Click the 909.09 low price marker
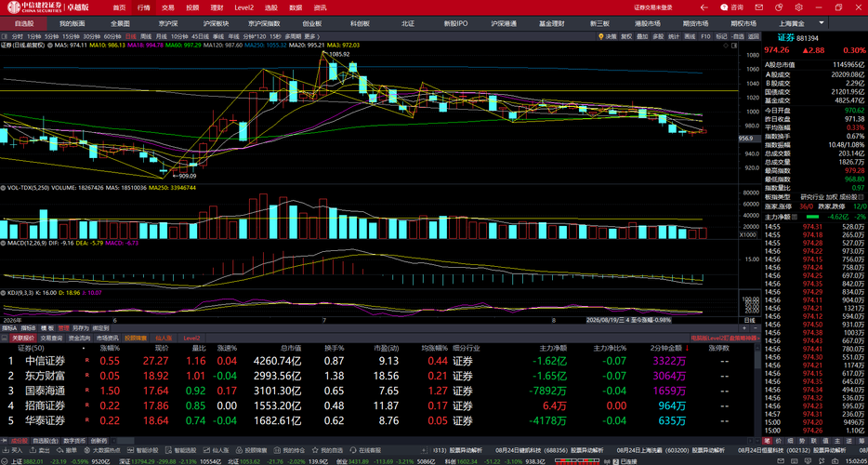Viewport: 868px width, 465px height. [185, 176]
